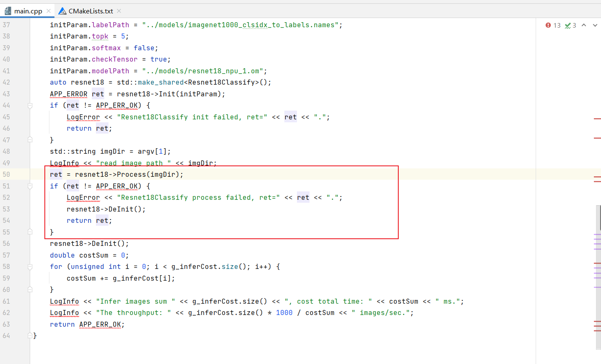
Task: Click the string "../models/resnet18_npu_1.om"
Action: tap(203, 71)
